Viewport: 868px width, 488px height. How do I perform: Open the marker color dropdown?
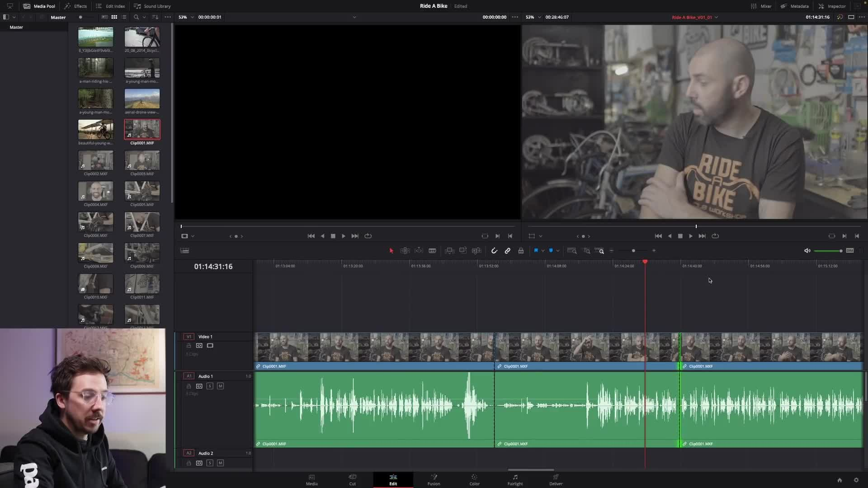coord(557,250)
